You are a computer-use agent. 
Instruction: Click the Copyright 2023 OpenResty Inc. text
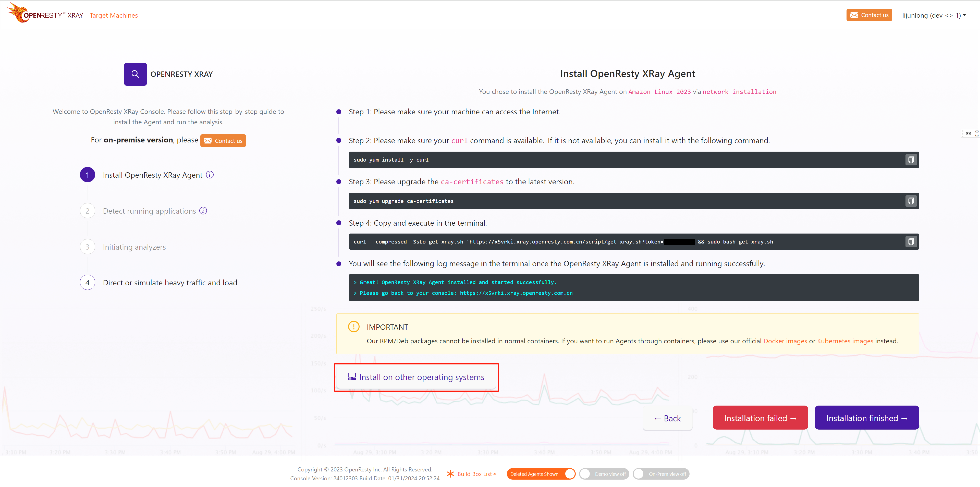(365, 469)
